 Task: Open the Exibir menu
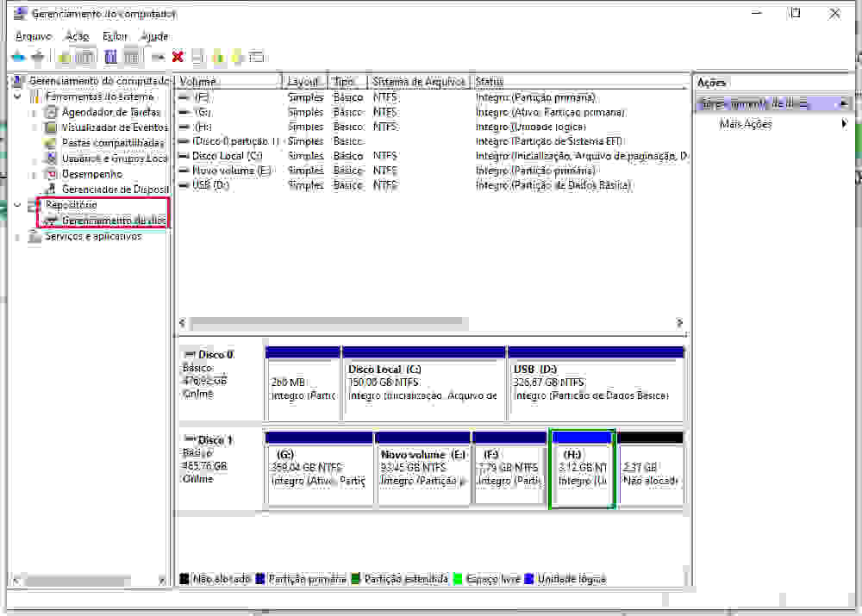115,36
